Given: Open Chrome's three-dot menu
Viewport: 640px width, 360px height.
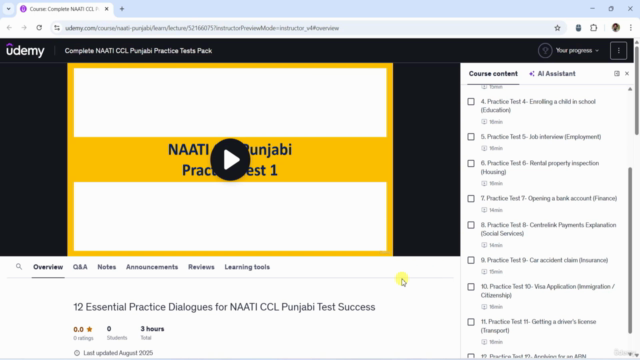Looking at the screenshot, I should (x=631, y=28).
